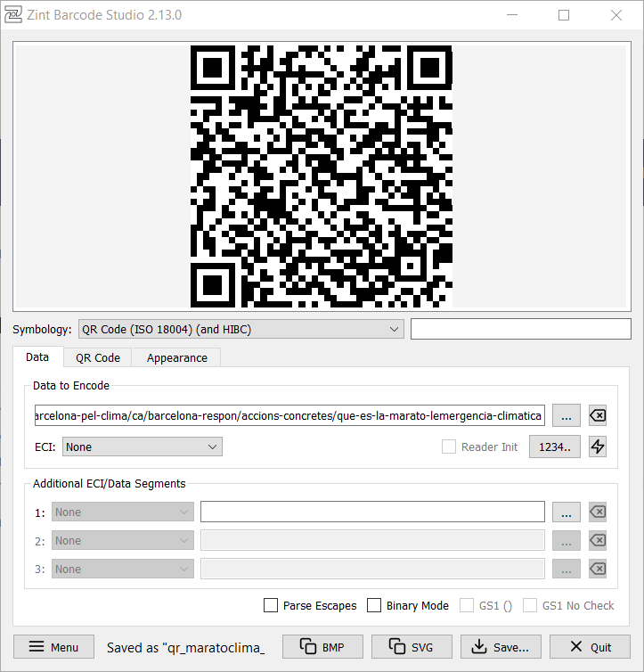Open the hamburger Menu button
The width and height of the screenshot is (644, 672).
point(53,647)
